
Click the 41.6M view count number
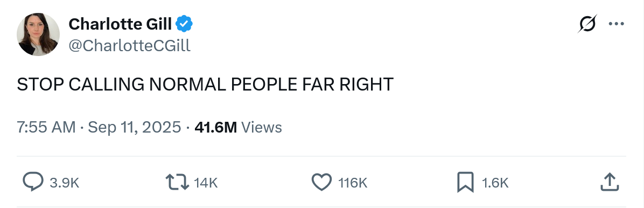[215, 127]
